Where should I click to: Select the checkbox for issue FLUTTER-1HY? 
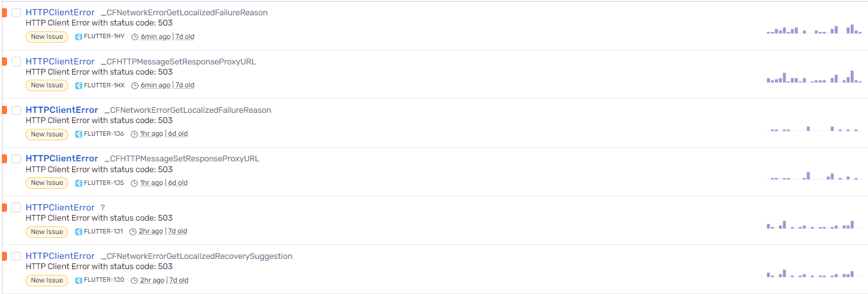pyautogui.click(x=16, y=13)
